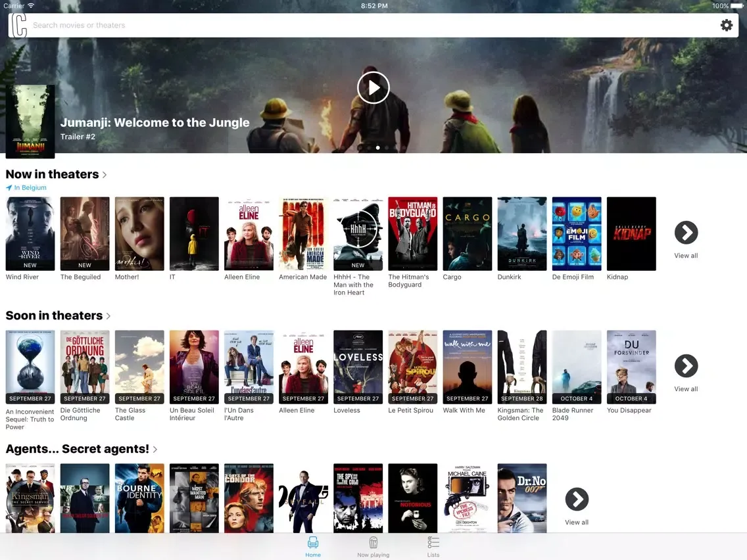Open IT movie poster

point(194,234)
